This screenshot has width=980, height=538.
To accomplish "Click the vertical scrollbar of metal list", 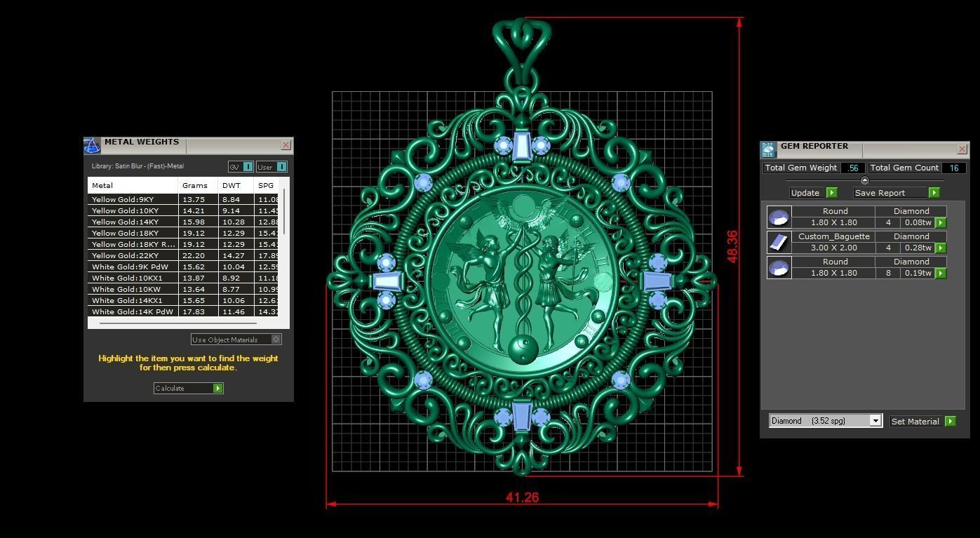I will (x=284, y=210).
